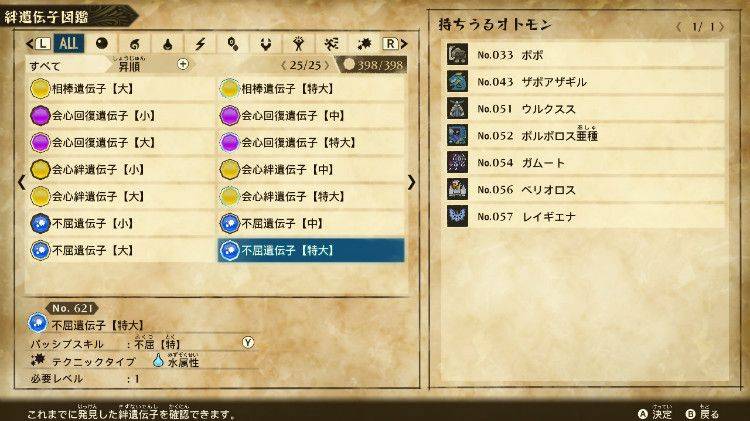Select the water drop element filter tab
Screen dimensions: 750x421
(x=167, y=44)
